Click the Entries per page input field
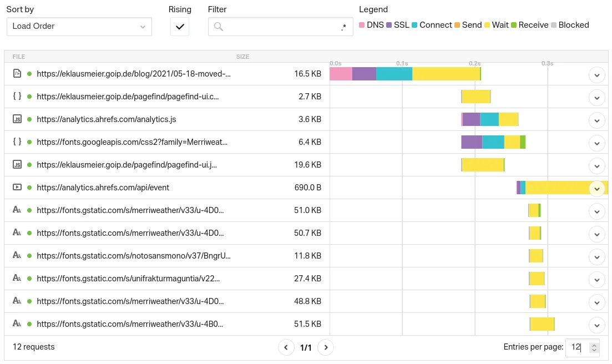 (x=577, y=347)
